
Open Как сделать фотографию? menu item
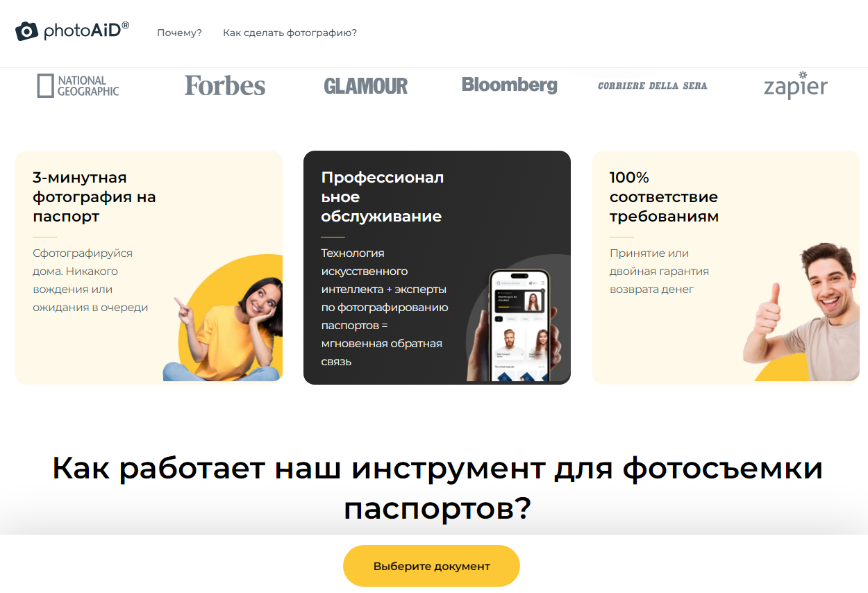coord(290,33)
